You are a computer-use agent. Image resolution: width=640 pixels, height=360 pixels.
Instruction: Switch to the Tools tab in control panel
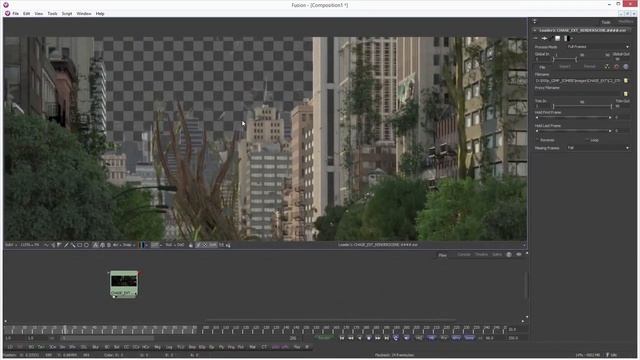coord(606,22)
